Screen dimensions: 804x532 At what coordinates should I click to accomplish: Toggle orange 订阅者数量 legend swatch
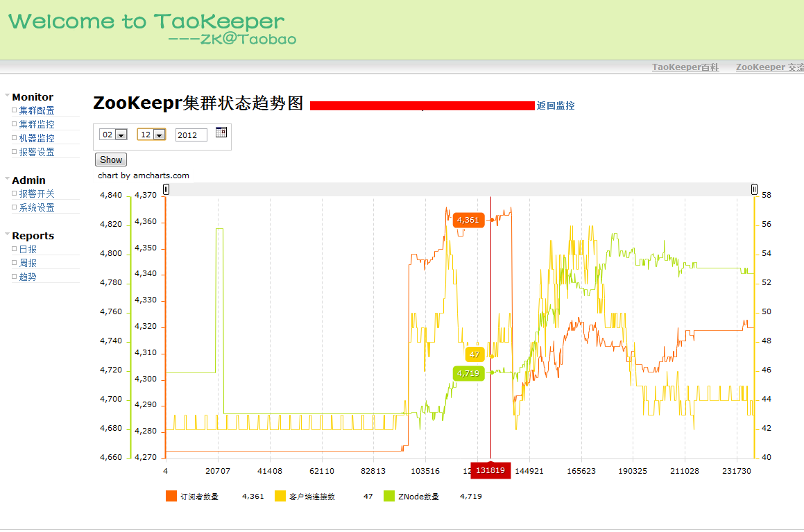click(x=171, y=496)
